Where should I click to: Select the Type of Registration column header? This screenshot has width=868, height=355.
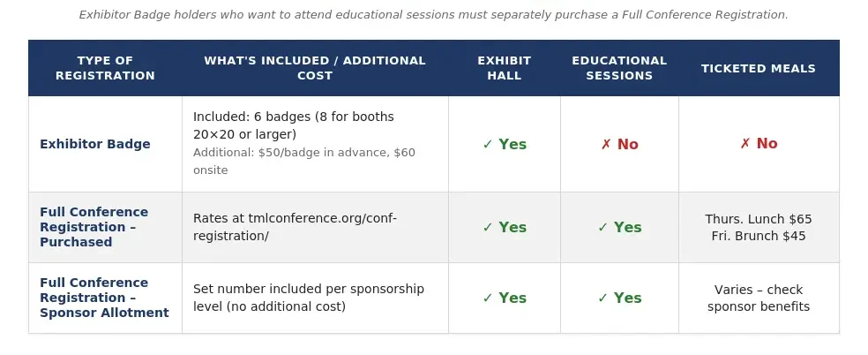point(105,68)
